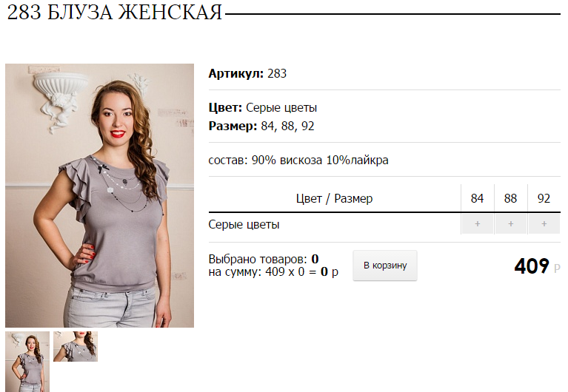The image size is (568, 392).
Task: Select the close-up blouse thumbnail
Action: click(76, 346)
